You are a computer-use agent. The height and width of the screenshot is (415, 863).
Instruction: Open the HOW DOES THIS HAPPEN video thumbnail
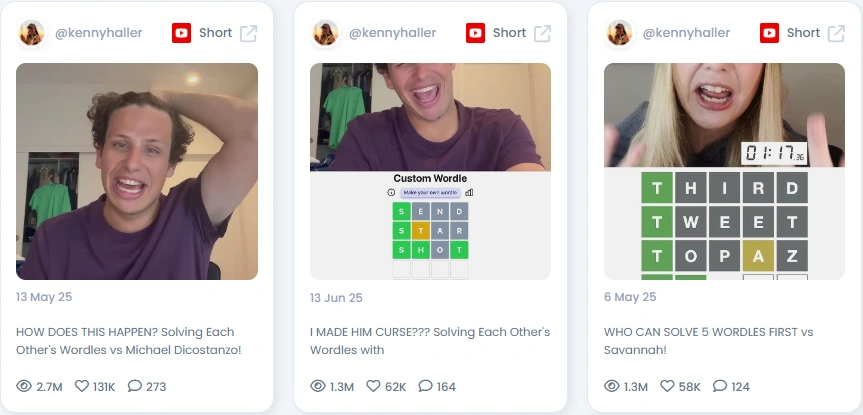tap(137, 171)
